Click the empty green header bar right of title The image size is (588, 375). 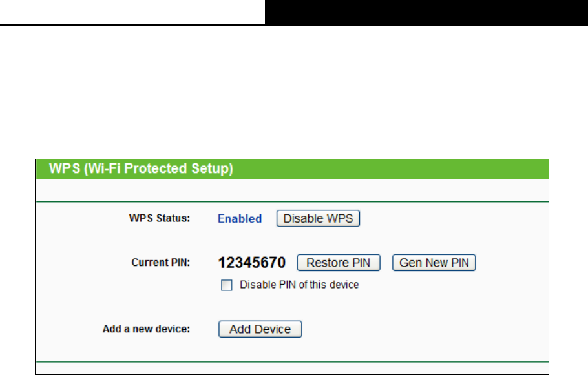390,169
